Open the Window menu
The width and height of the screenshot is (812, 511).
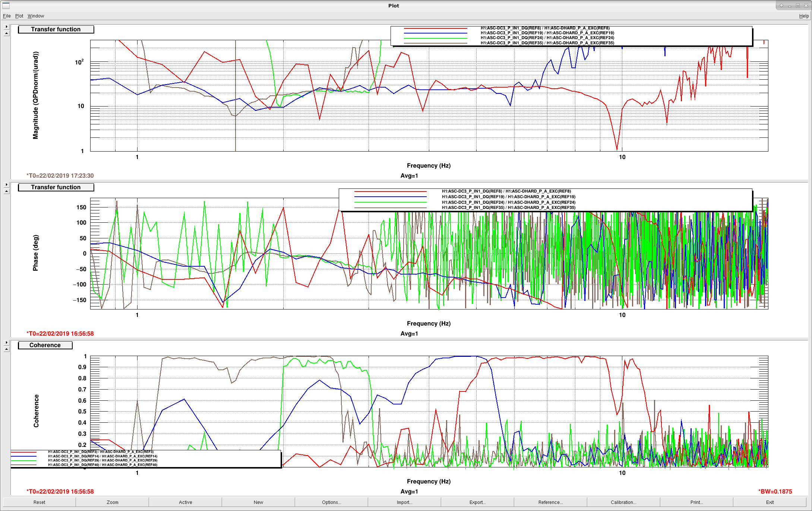36,16
